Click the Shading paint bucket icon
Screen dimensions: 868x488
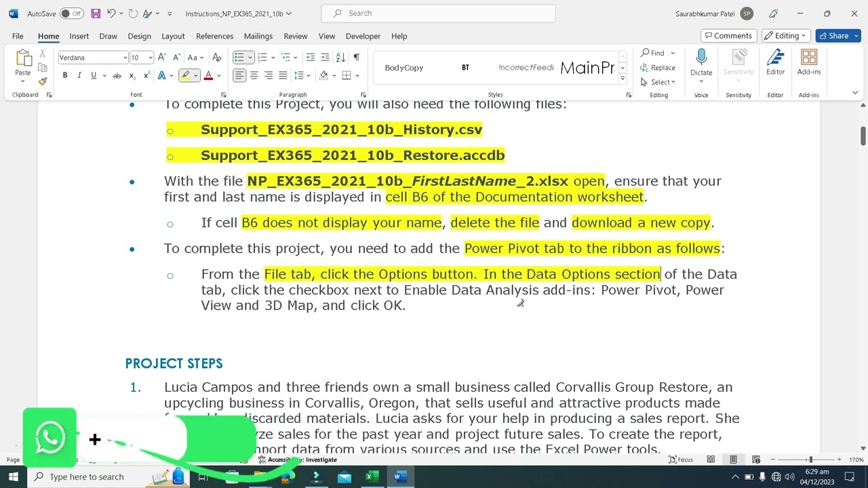click(323, 75)
